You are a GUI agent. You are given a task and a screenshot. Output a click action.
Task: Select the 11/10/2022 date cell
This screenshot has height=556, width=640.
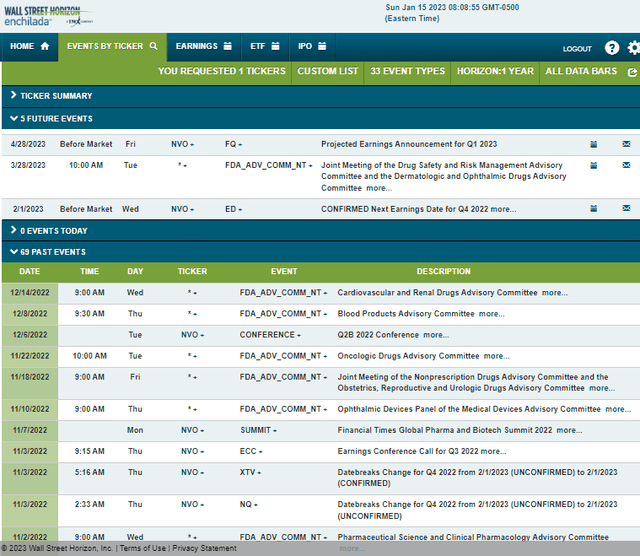click(x=30, y=409)
